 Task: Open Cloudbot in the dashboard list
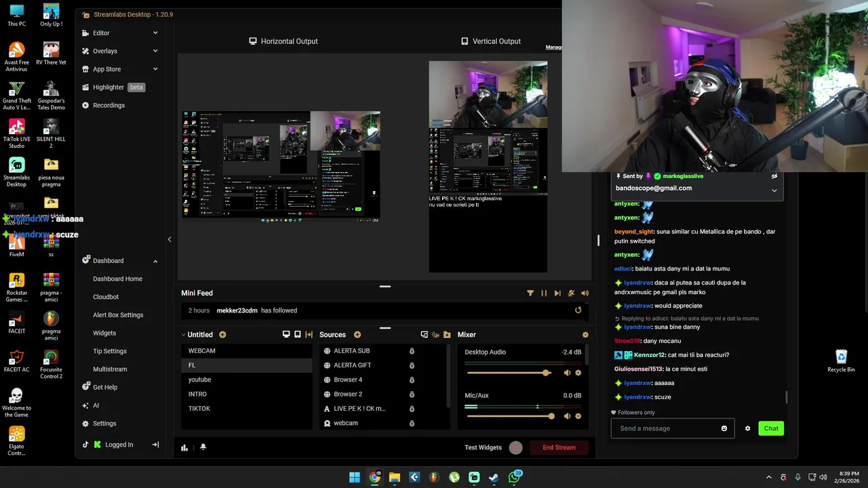(x=106, y=297)
